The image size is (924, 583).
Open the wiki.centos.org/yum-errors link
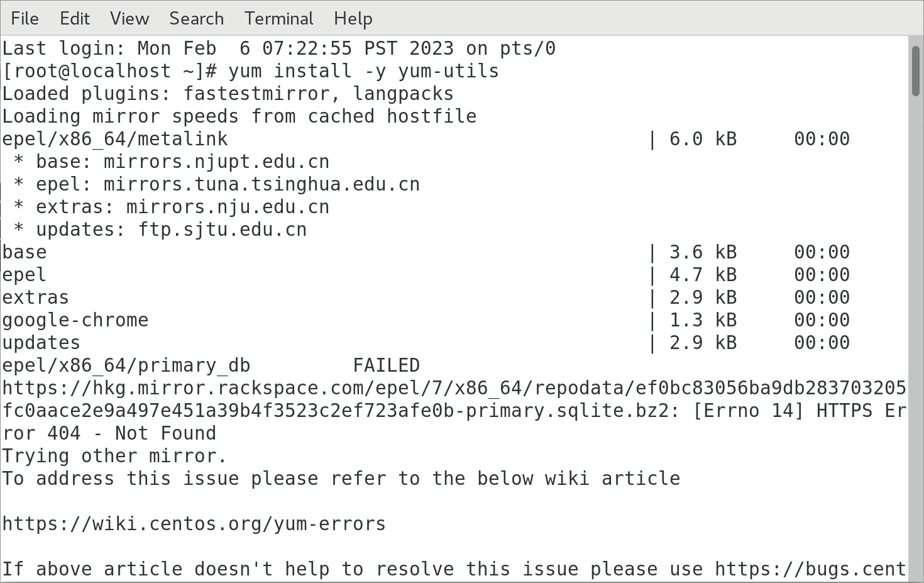(x=194, y=524)
